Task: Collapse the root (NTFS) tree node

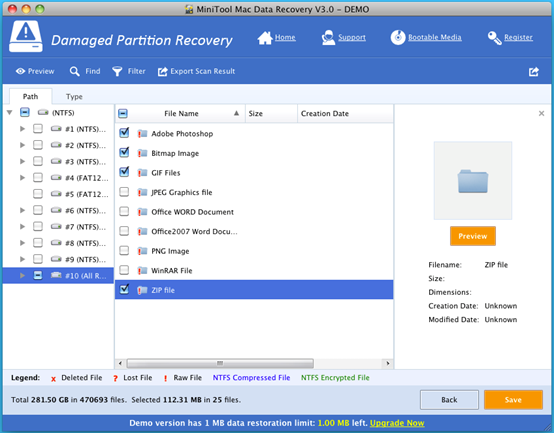Action: [10, 113]
